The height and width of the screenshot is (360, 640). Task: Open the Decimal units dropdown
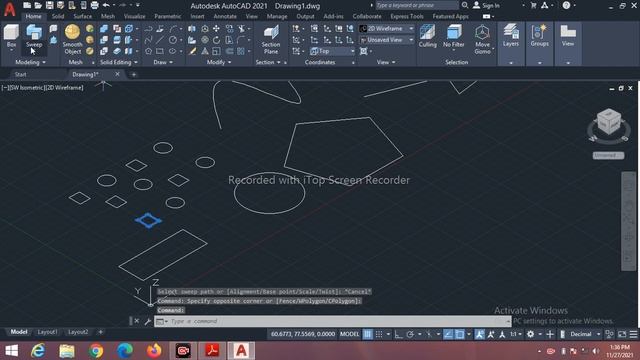pos(585,334)
